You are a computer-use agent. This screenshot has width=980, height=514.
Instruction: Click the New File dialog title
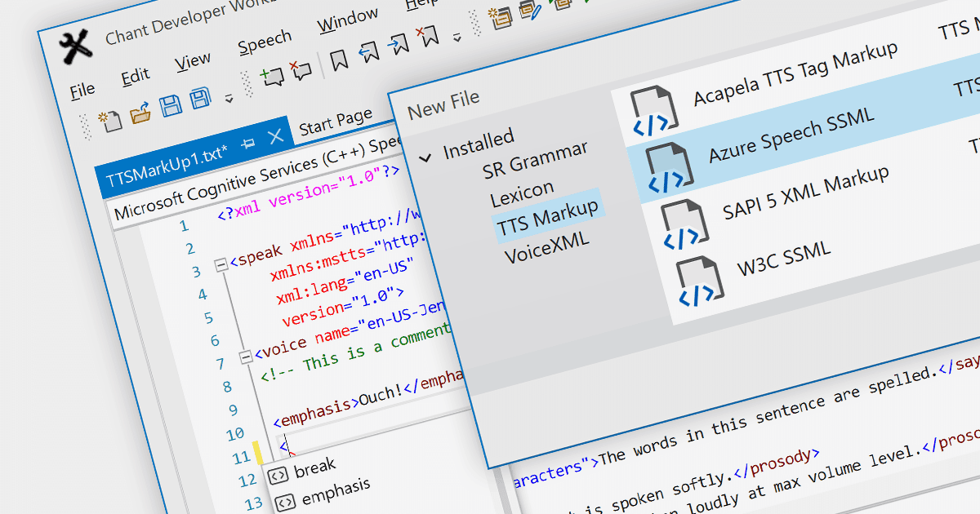point(443,104)
